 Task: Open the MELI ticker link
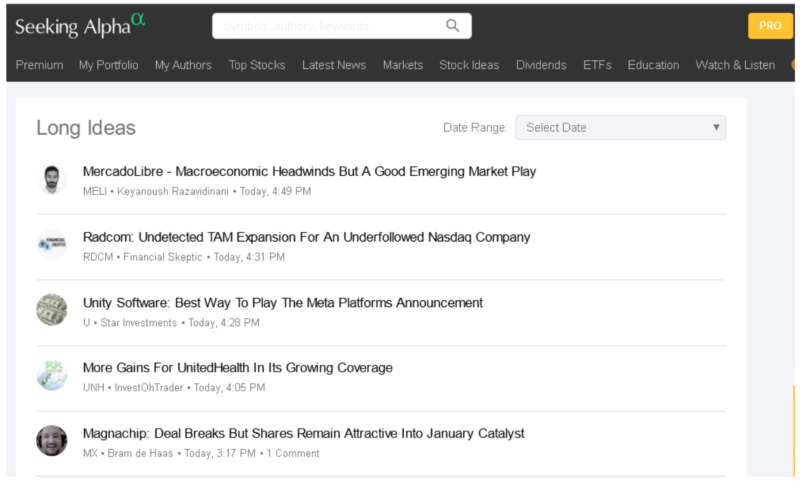(95, 191)
